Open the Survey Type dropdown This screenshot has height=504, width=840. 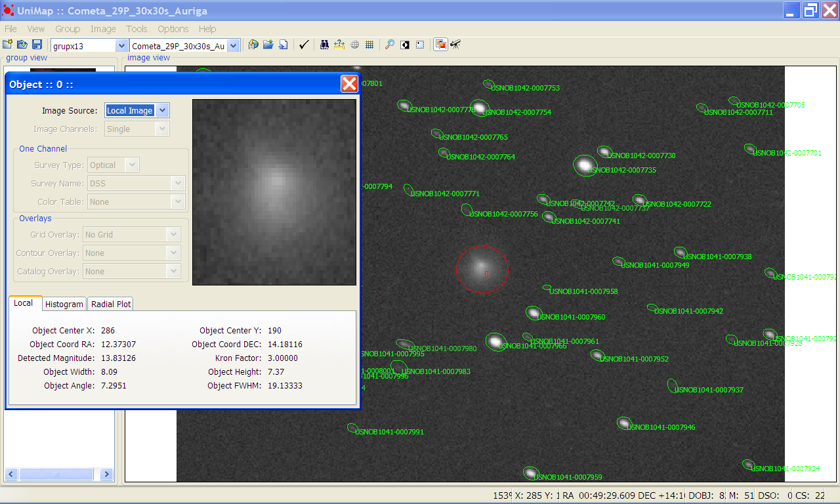tap(132, 165)
